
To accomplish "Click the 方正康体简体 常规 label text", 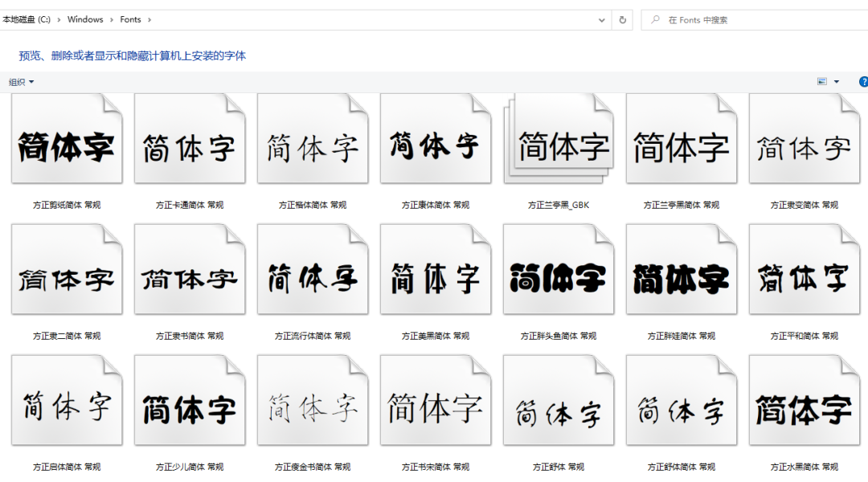I will [436, 205].
